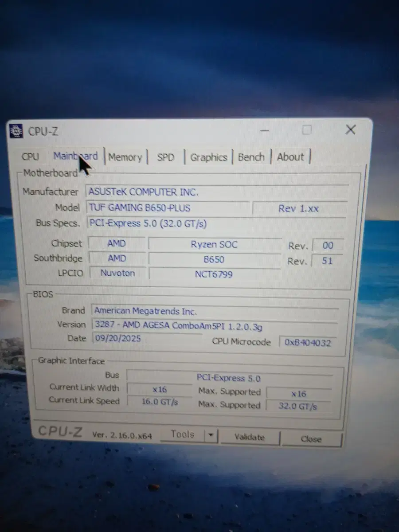Image resolution: width=399 pixels, height=532 pixels.
Task: Open the Memory tab
Action: (x=125, y=157)
